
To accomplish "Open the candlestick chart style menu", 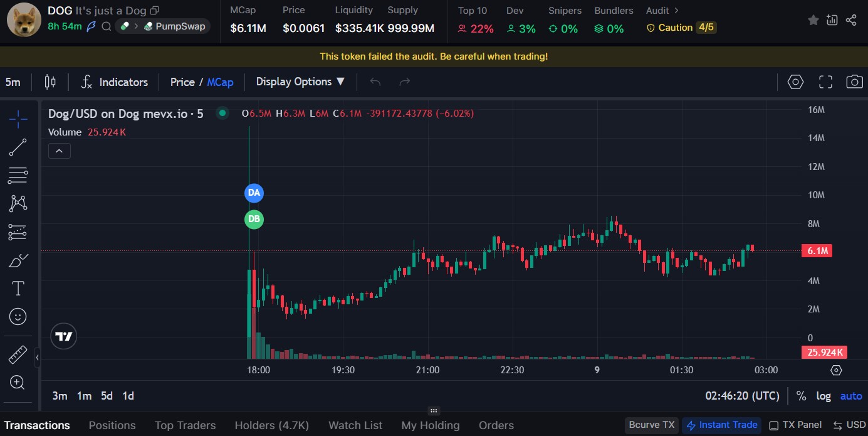I will click(x=50, y=82).
